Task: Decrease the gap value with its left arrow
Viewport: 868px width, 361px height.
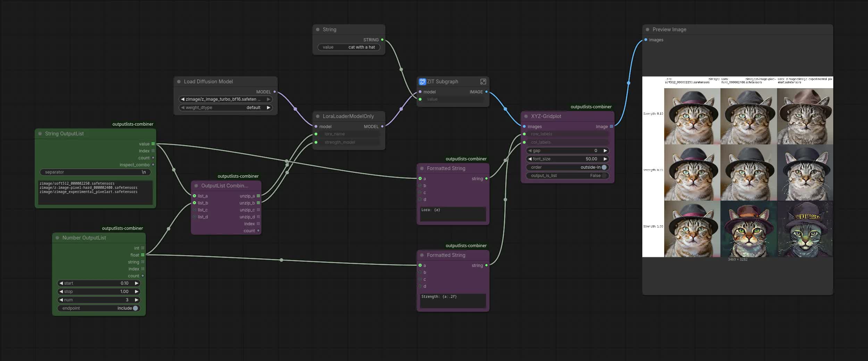Action: (x=530, y=151)
